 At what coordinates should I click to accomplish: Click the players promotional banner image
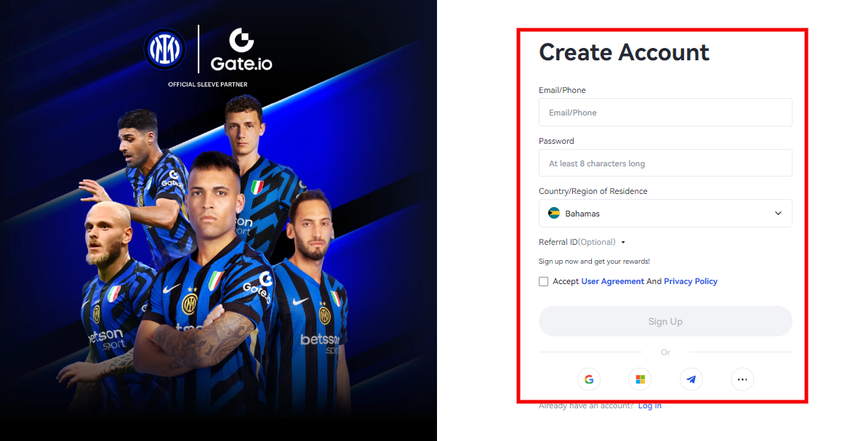point(218,220)
